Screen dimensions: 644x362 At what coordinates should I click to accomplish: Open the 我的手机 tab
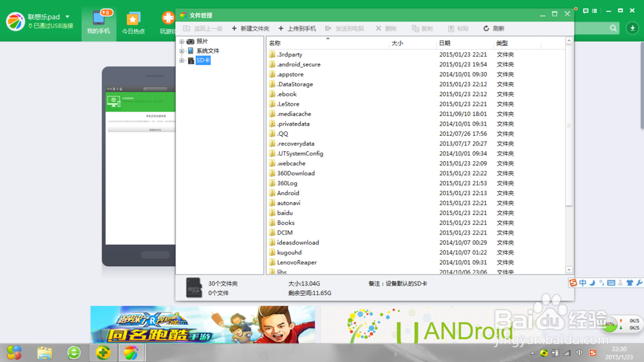[99, 23]
